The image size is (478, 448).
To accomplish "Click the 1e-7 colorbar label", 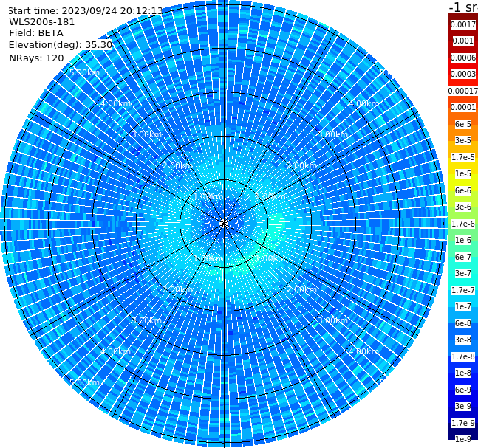I will (462, 306).
